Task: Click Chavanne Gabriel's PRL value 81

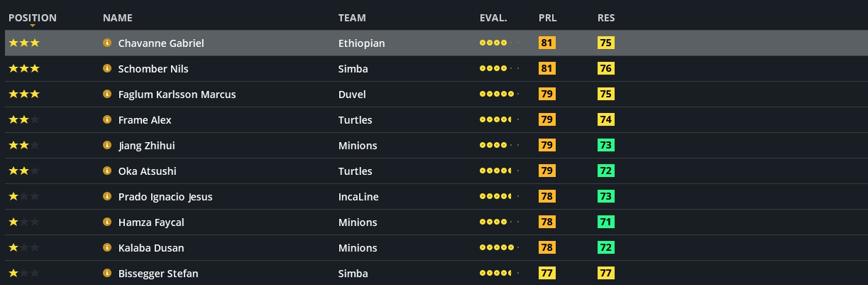Action: [x=547, y=43]
